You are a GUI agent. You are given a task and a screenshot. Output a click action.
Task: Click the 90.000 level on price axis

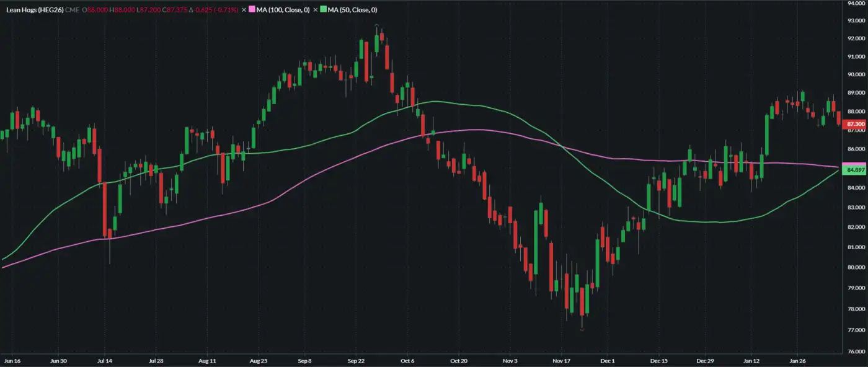pos(856,74)
